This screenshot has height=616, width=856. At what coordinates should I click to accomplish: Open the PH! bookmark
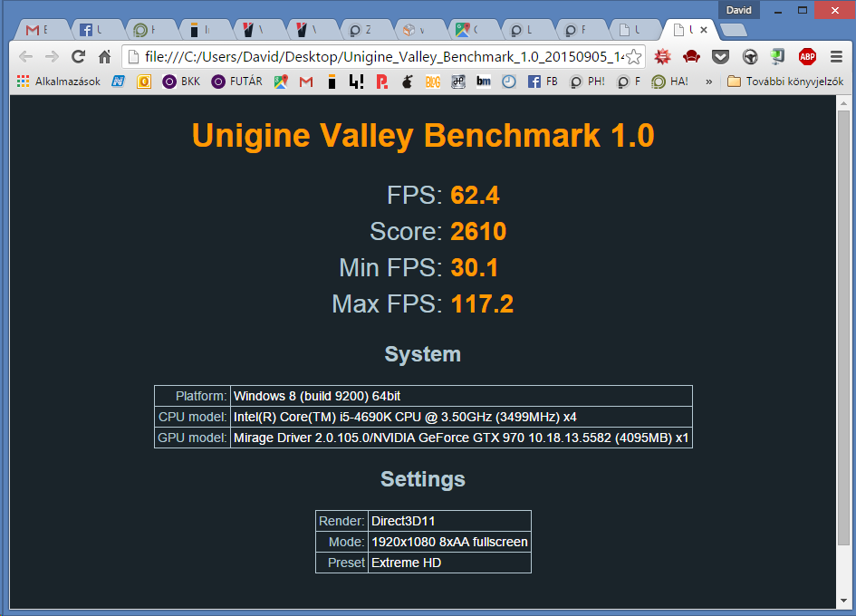point(587,82)
